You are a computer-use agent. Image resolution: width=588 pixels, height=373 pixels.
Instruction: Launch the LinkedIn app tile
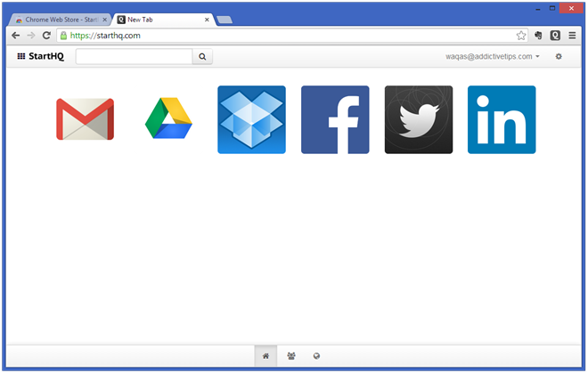[x=502, y=119]
